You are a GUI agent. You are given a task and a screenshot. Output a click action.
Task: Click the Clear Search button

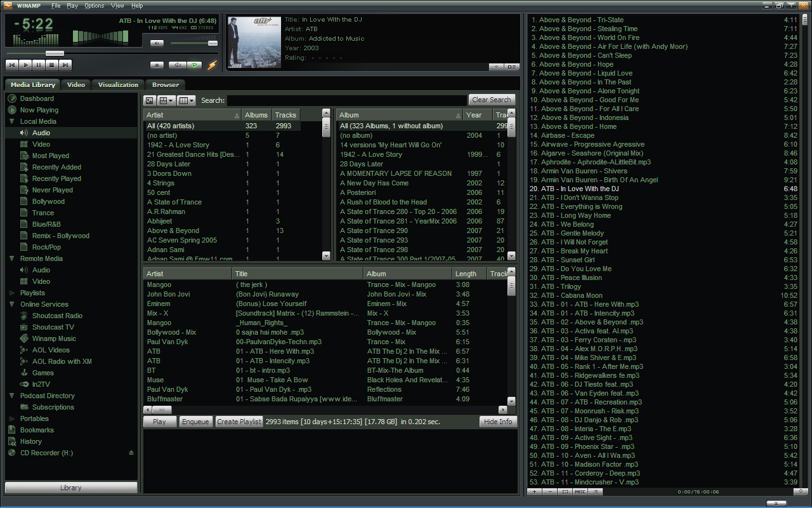click(x=492, y=100)
